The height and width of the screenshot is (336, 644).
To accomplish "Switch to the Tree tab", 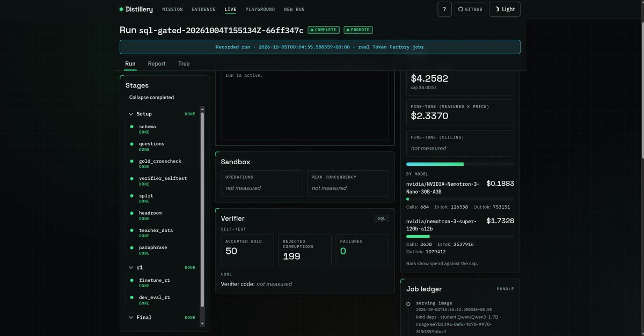I will (x=184, y=64).
